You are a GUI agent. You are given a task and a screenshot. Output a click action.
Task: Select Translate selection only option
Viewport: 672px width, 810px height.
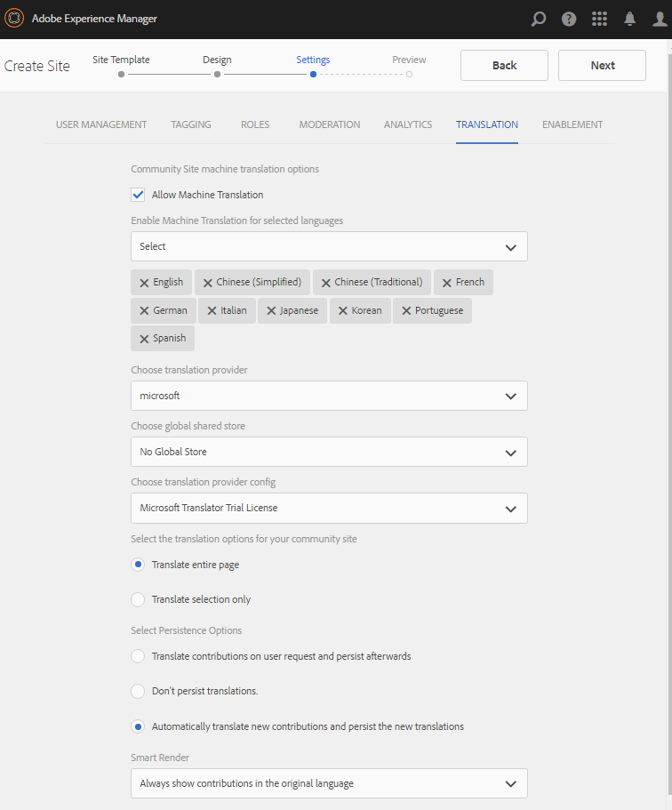[x=138, y=599]
